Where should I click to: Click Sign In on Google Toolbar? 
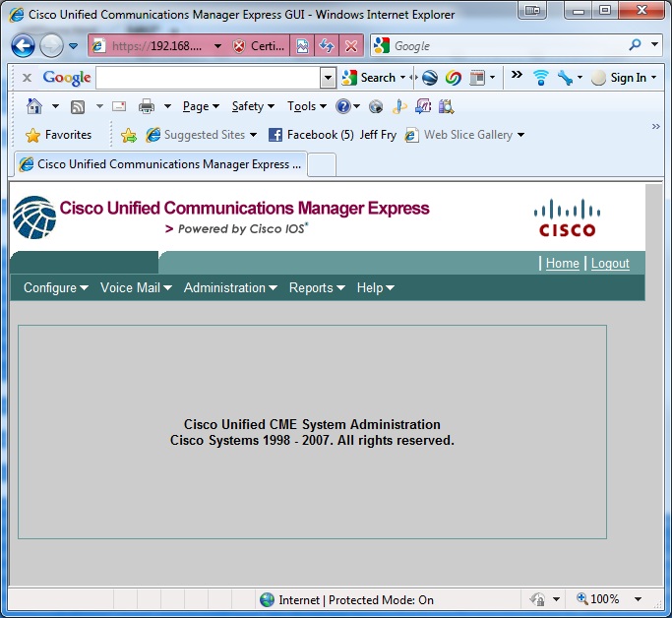pyautogui.click(x=624, y=78)
